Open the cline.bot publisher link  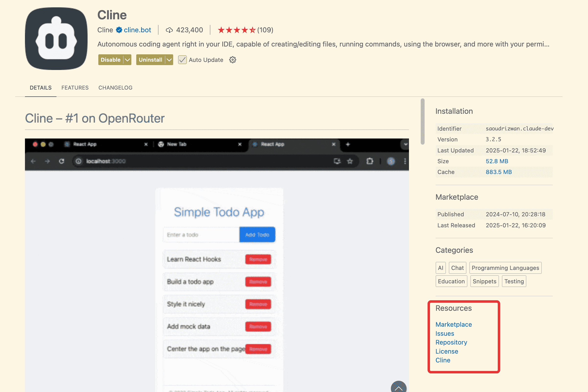click(x=137, y=30)
